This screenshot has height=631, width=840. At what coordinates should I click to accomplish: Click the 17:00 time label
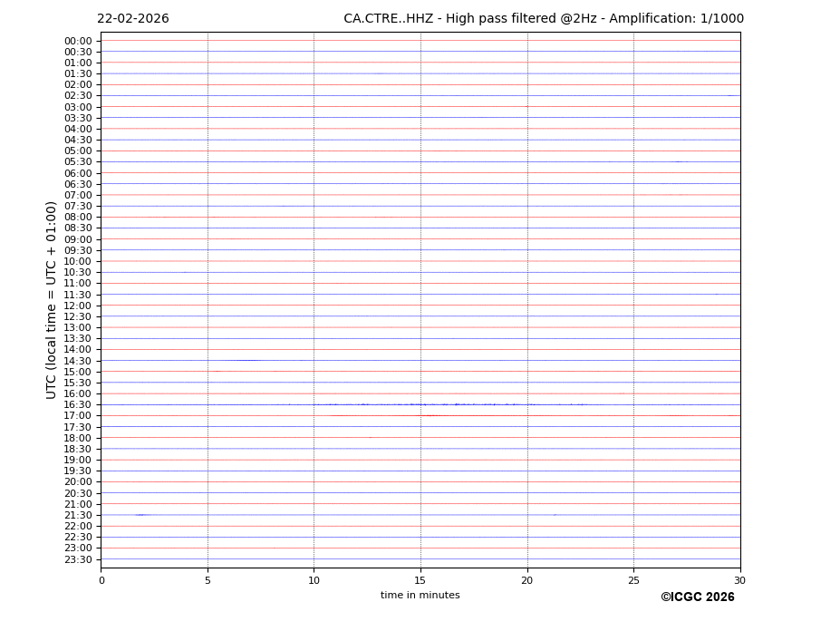coord(78,416)
